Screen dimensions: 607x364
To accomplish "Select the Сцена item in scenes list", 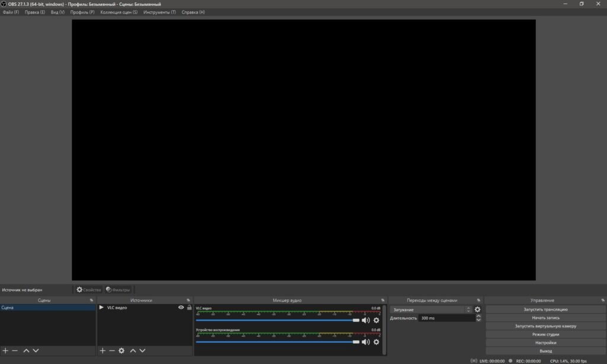I will tap(48, 308).
